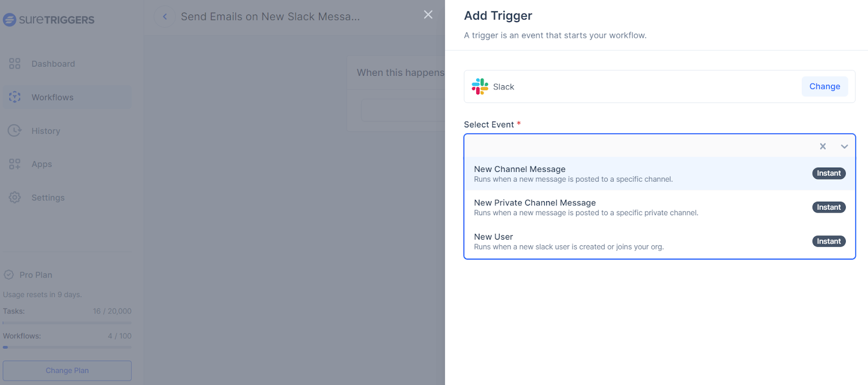Close the workflow editor with the X
868x385 pixels.
pos(429,15)
